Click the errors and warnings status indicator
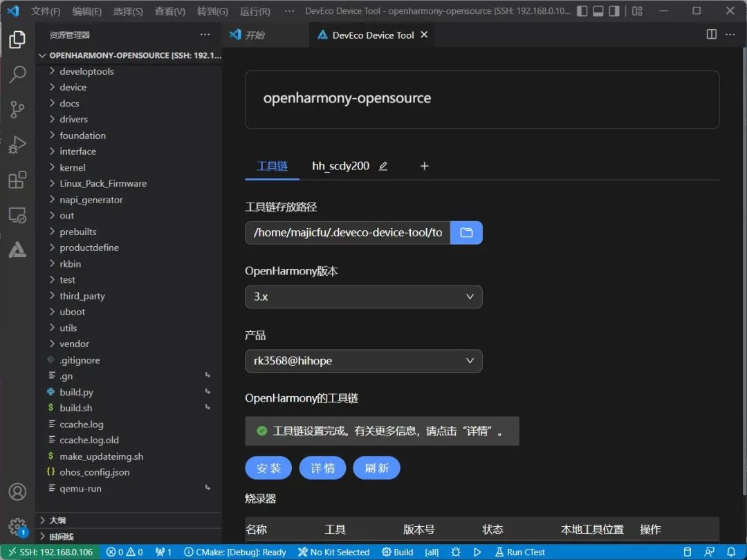Screen dimensions: 747x560 [x=124, y=552]
